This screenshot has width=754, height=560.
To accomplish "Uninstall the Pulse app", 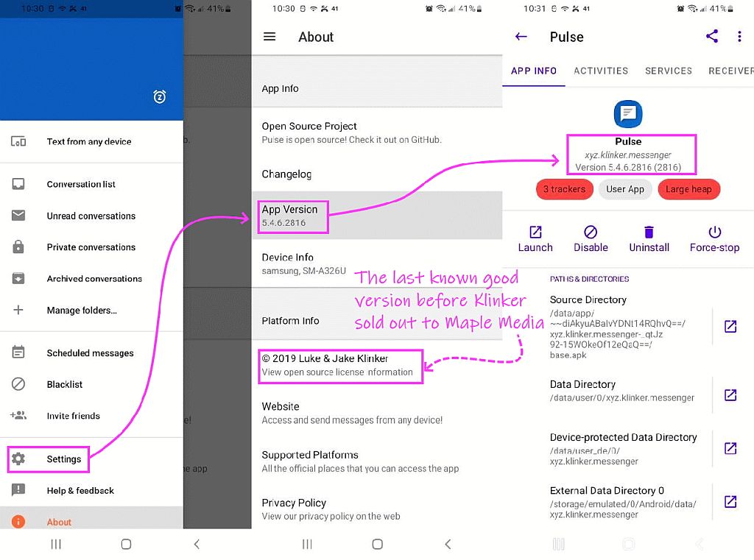I will coord(649,239).
